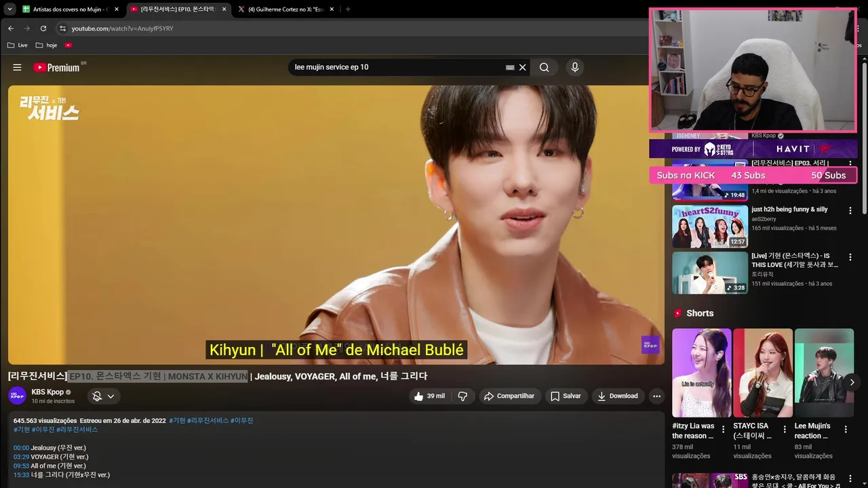Click the 645.563 visualizações description text
This screenshot has height=488, width=868.
pos(45,420)
